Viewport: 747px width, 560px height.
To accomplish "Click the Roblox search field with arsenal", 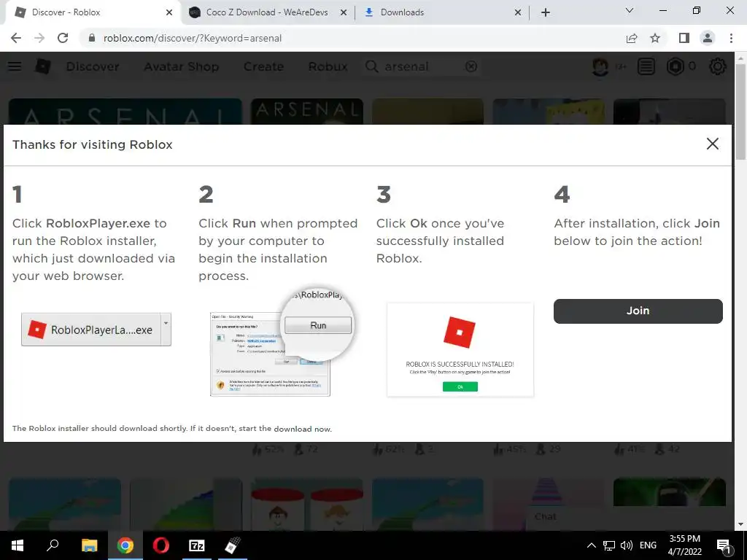I will click(x=422, y=66).
